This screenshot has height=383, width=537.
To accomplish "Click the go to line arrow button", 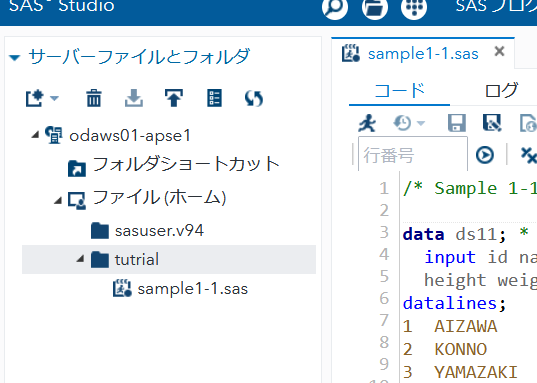I will click(x=485, y=155).
